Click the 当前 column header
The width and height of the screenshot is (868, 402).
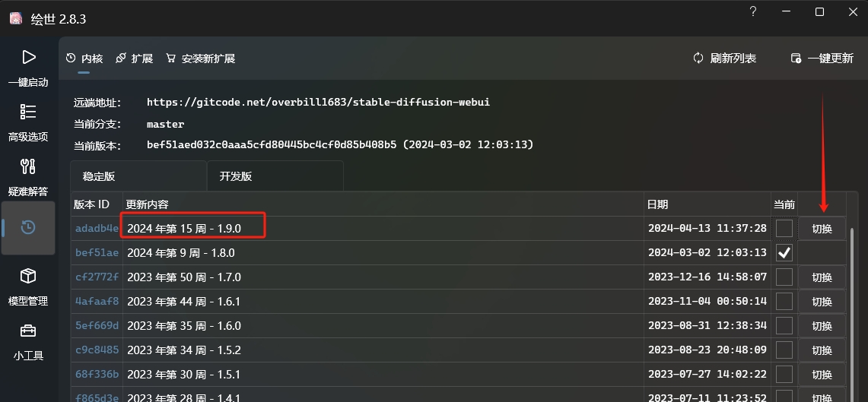784,204
